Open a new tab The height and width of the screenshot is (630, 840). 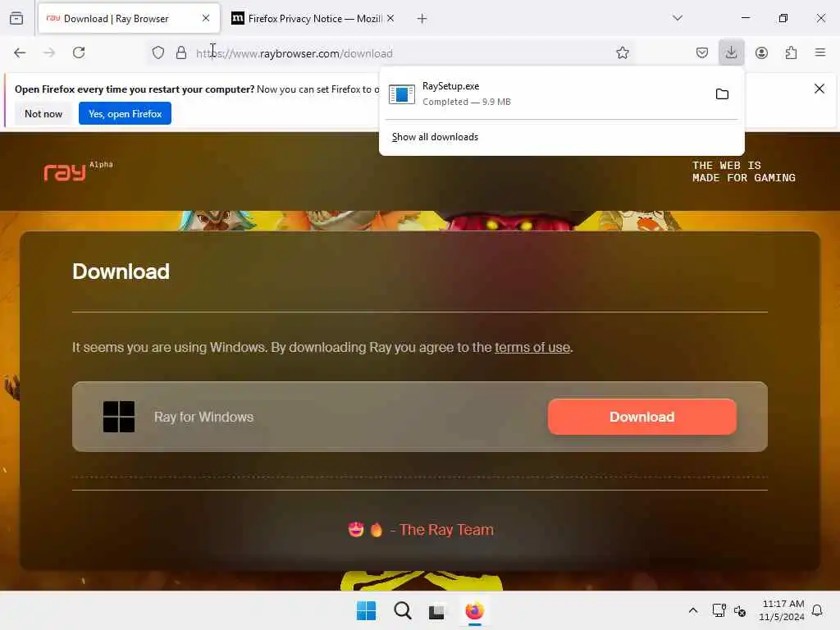click(x=422, y=19)
